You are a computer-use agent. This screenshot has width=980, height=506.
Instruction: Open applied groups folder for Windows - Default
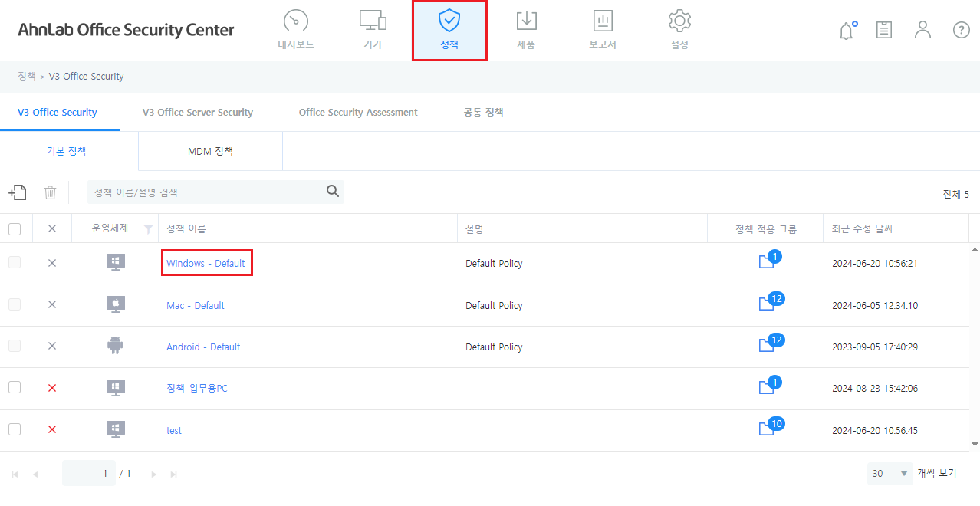click(769, 261)
